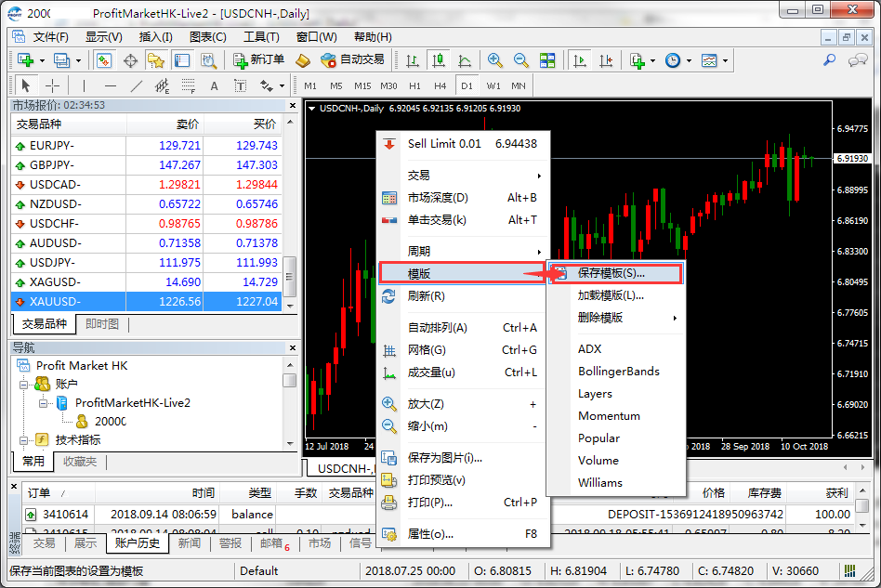Select the H4 timeframe button
The image size is (881, 588).
point(440,86)
